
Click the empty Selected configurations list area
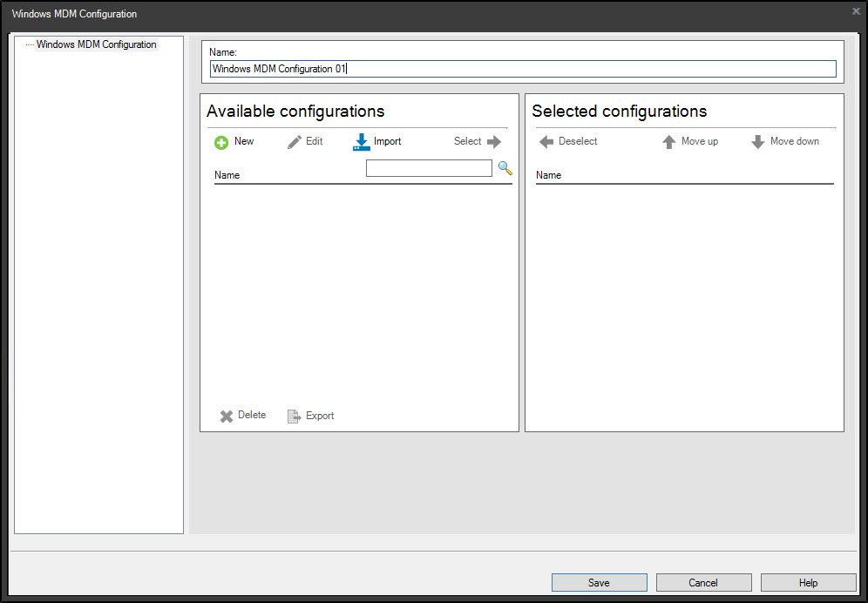click(x=684, y=305)
